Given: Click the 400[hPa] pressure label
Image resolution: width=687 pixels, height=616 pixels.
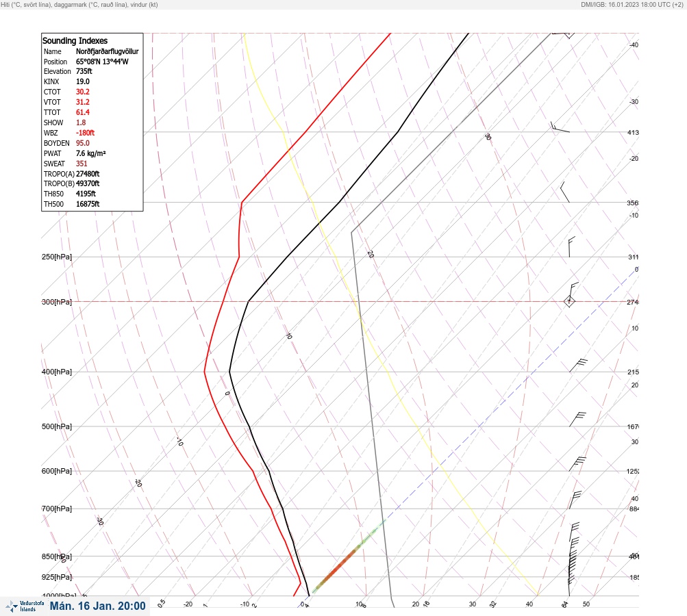Looking at the screenshot, I should (x=57, y=372).
